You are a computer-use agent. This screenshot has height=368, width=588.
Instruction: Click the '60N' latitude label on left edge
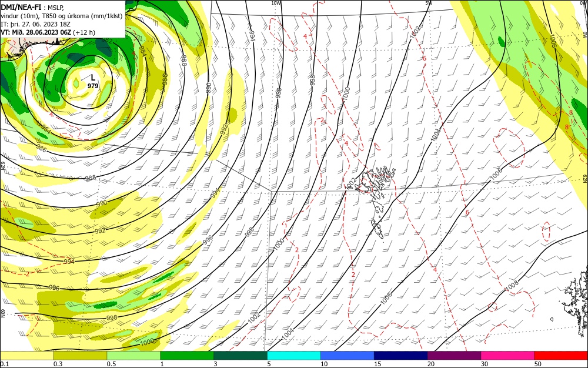2,313
